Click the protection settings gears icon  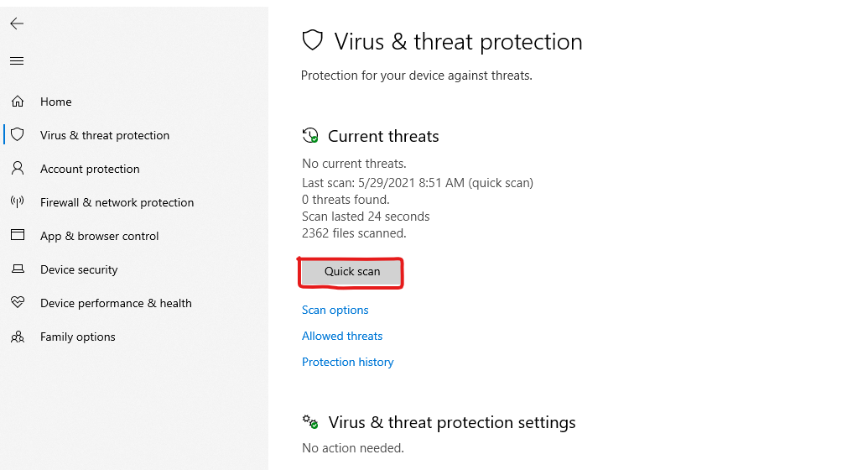(310, 422)
